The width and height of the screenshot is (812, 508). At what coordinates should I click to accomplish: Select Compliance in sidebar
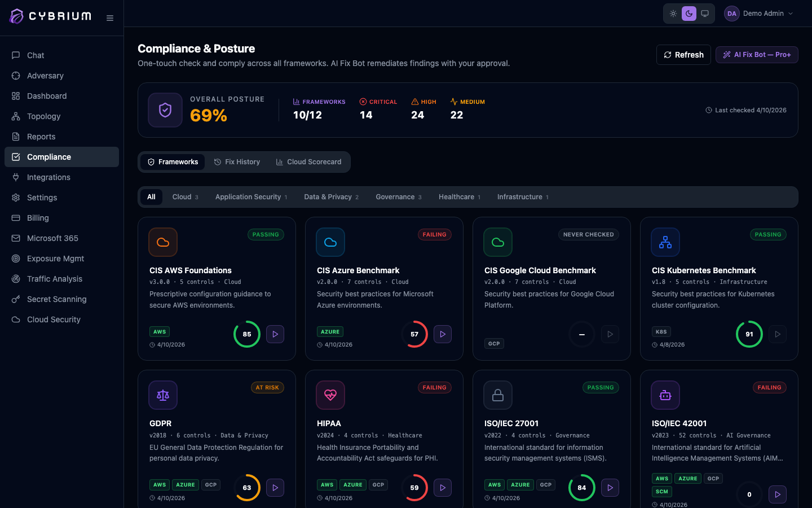pos(61,157)
